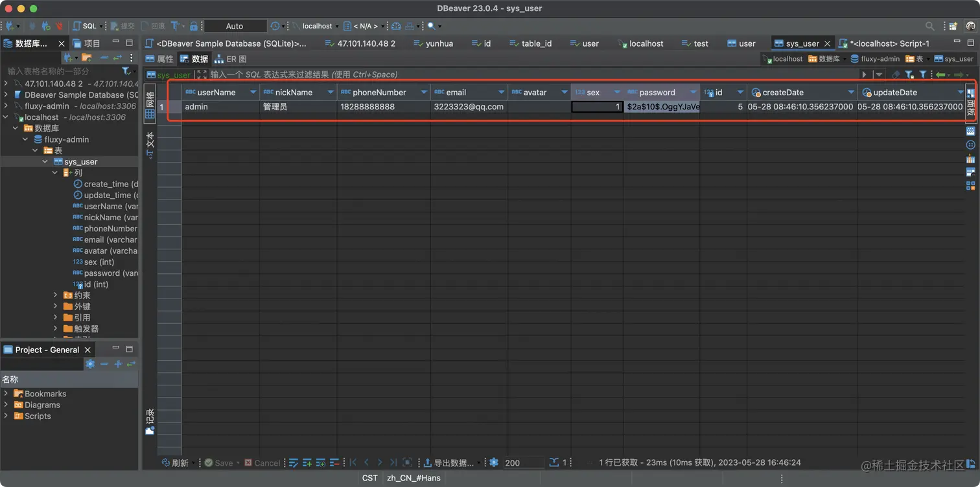The image size is (980, 487).
Task: Expand the 外键 foreign keys folder
Action: coord(56,306)
